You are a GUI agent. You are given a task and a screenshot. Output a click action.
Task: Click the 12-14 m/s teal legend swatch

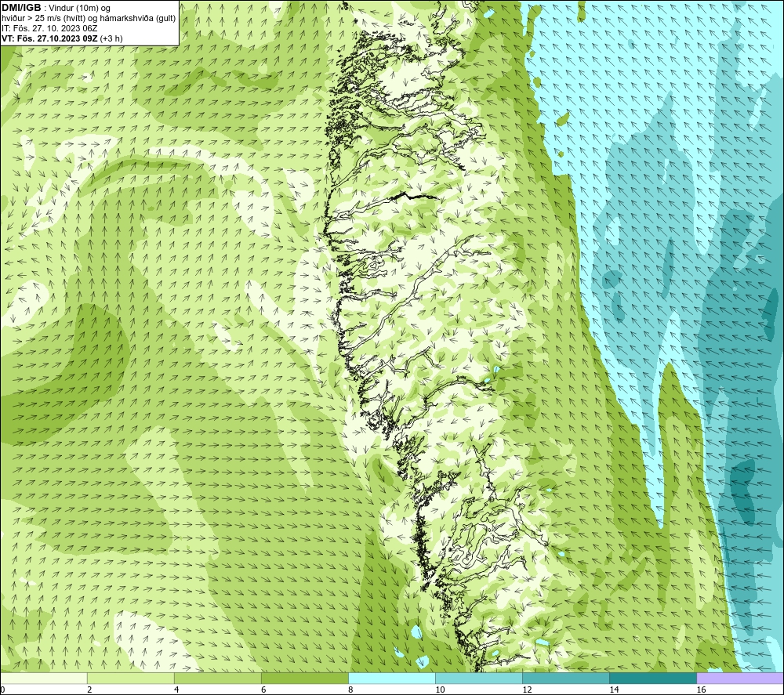pos(565,678)
